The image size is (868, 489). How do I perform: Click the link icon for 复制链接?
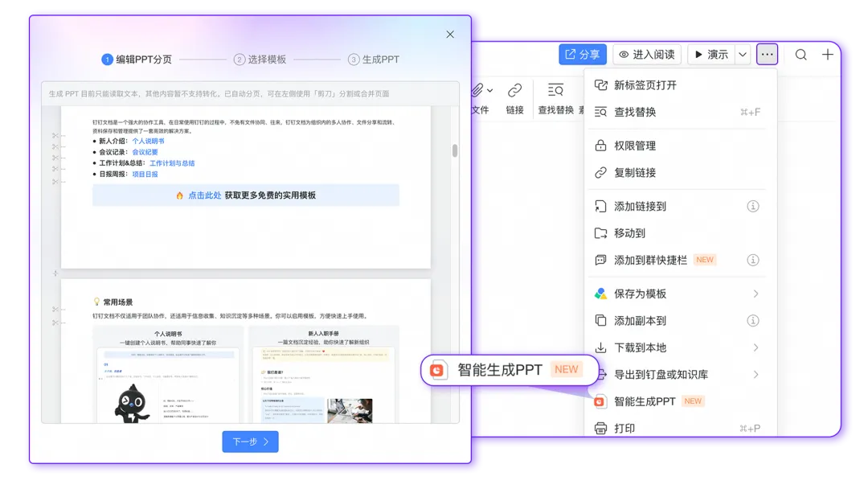click(600, 173)
